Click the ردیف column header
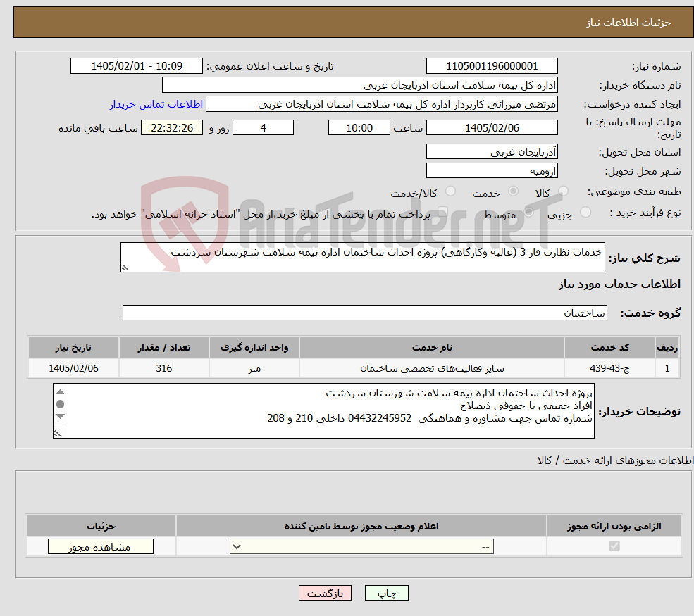This screenshot has width=694, height=616. [x=667, y=347]
